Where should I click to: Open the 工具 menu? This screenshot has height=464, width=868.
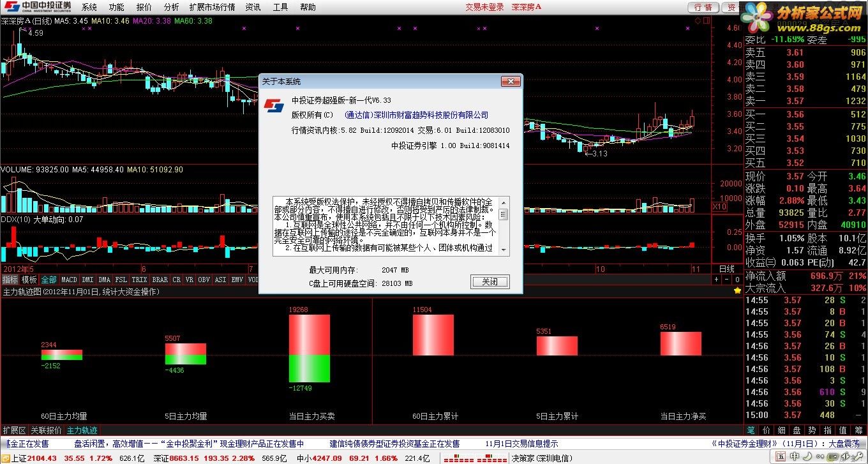point(280,7)
